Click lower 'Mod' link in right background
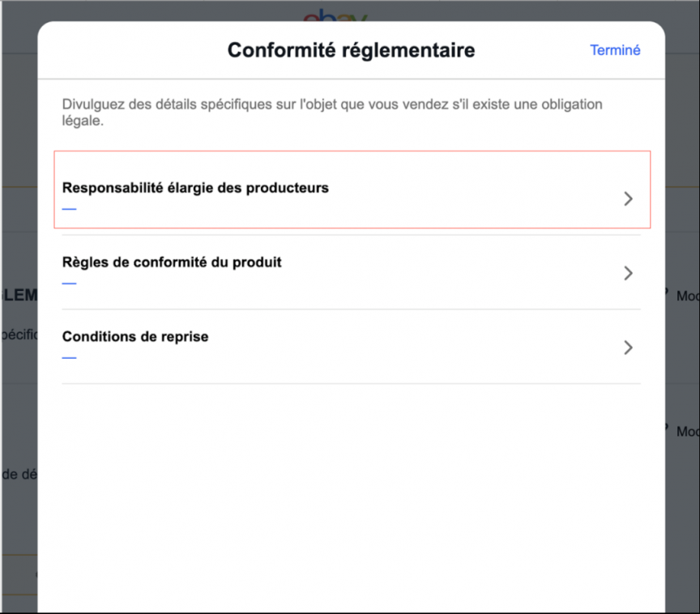 [688, 432]
